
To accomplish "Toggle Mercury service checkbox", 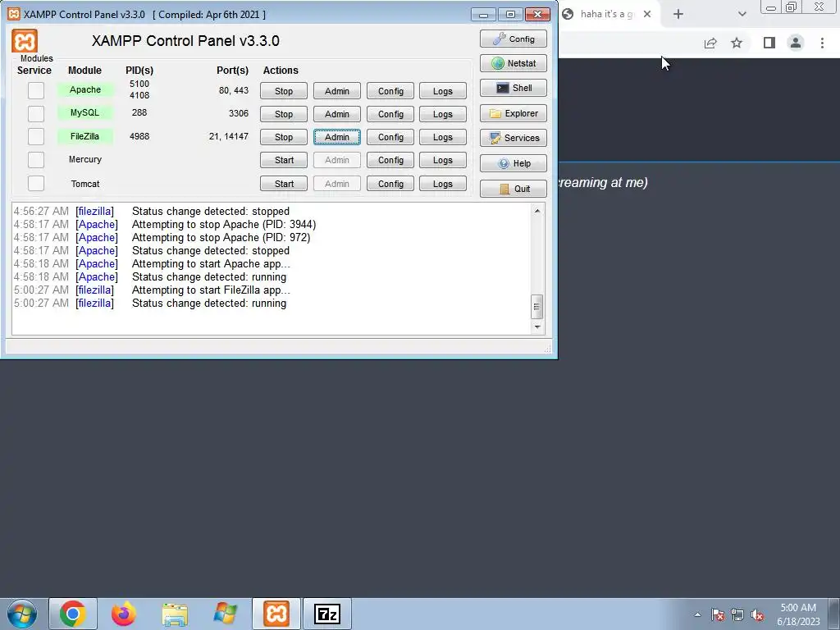I will coord(36,160).
